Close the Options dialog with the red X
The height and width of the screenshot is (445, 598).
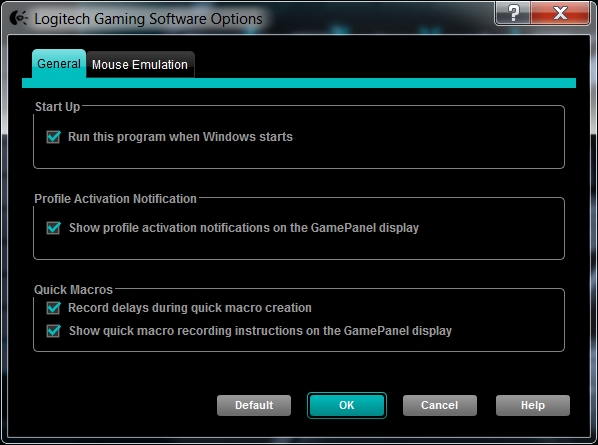click(560, 13)
